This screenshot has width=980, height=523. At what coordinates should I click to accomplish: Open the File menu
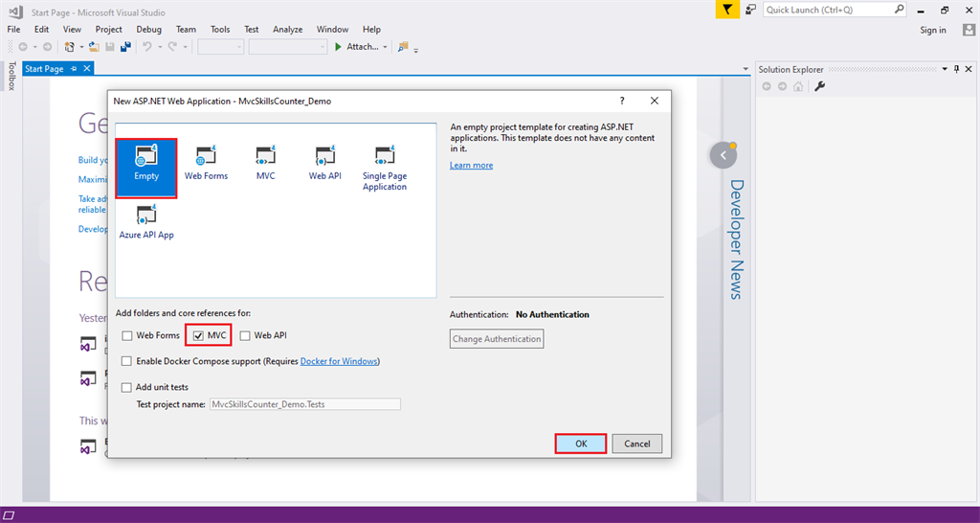pyautogui.click(x=13, y=30)
